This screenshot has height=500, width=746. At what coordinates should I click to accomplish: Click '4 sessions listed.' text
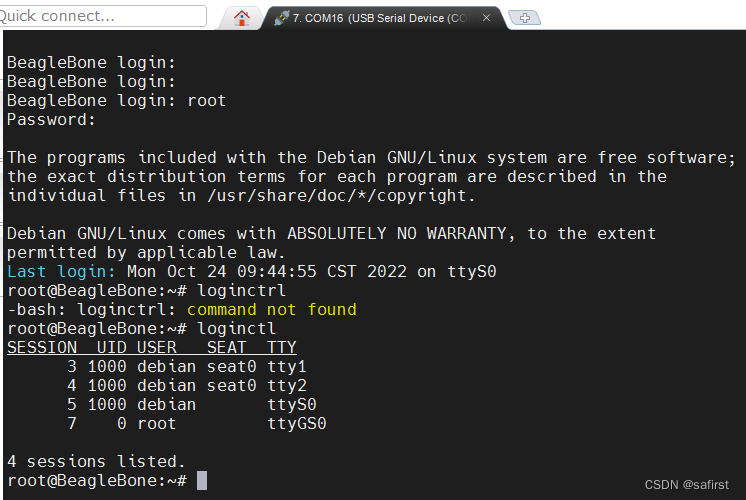(x=96, y=461)
